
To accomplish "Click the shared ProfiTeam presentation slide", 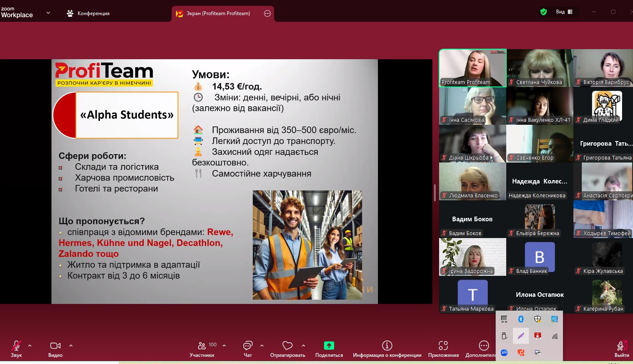I will [x=214, y=181].
